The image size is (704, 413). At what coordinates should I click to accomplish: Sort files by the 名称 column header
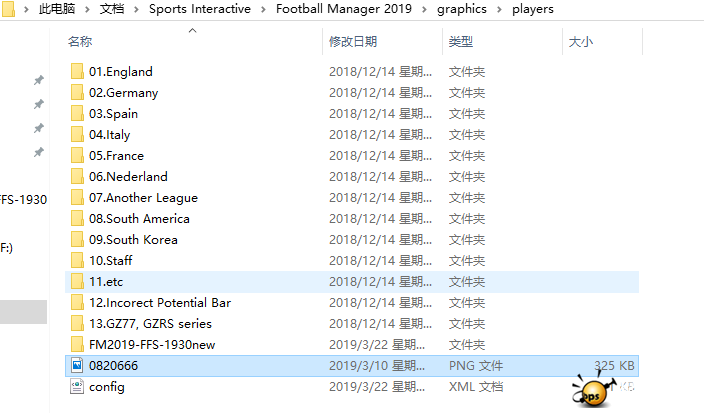coord(80,42)
